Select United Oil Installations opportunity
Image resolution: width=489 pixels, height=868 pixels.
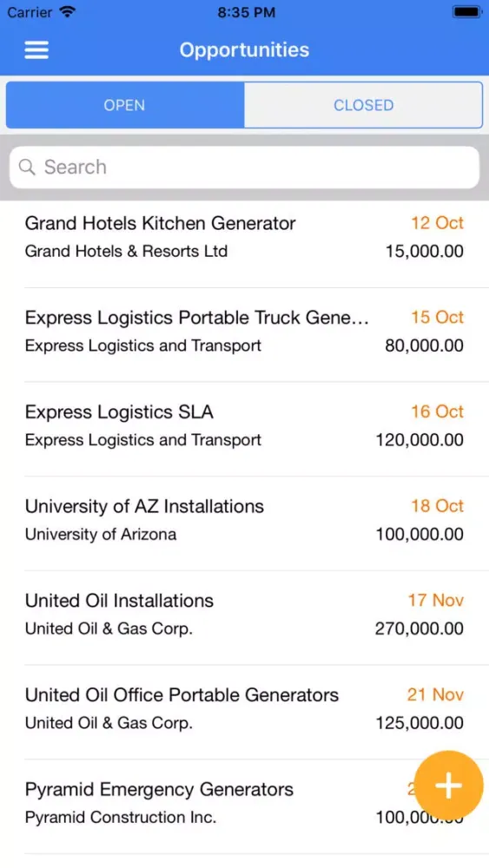pos(244,618)
